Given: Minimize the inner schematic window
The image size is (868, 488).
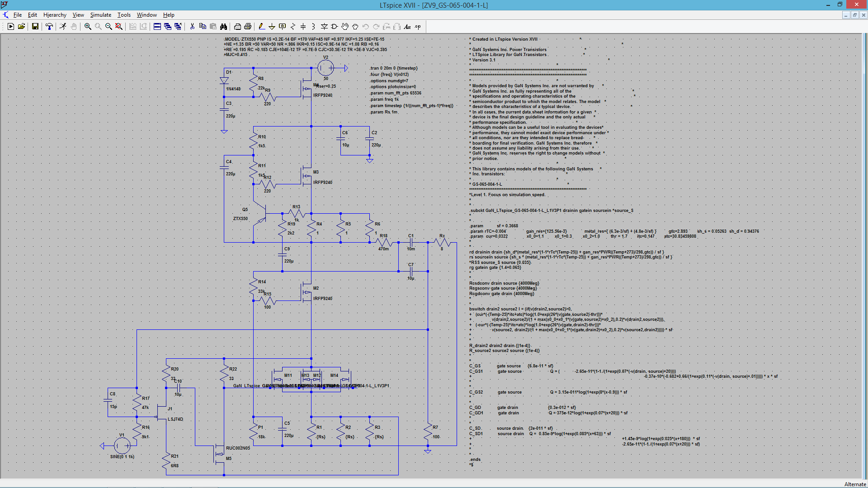Looking at the screenshot, I should point(846,15).
